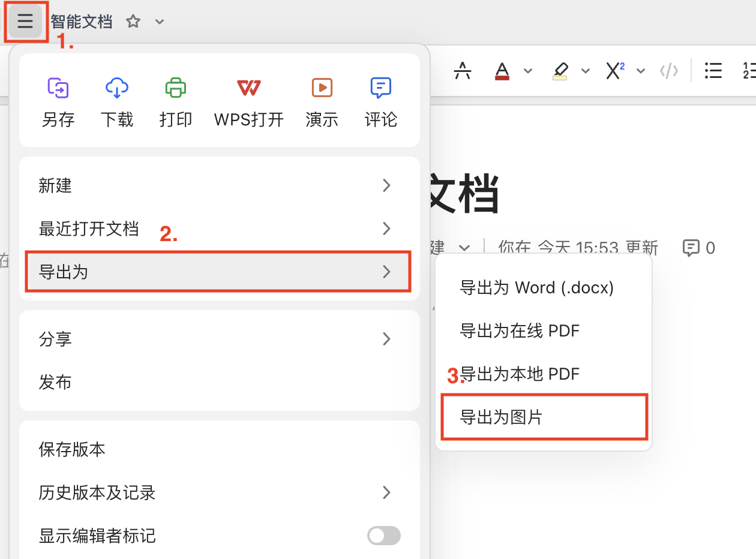Open 历史版本及记录 history submenu

[219, 492]
